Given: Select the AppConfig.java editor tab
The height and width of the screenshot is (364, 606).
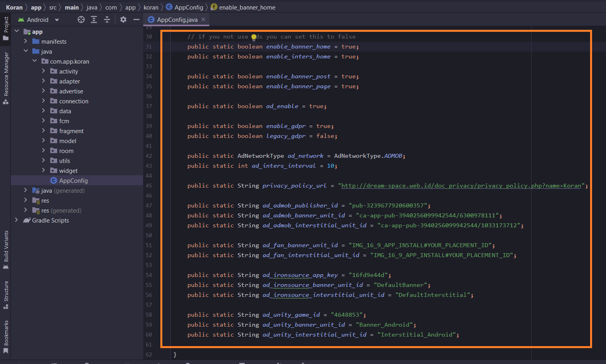Looking at the screenshot, I should [x=177, y=19].
